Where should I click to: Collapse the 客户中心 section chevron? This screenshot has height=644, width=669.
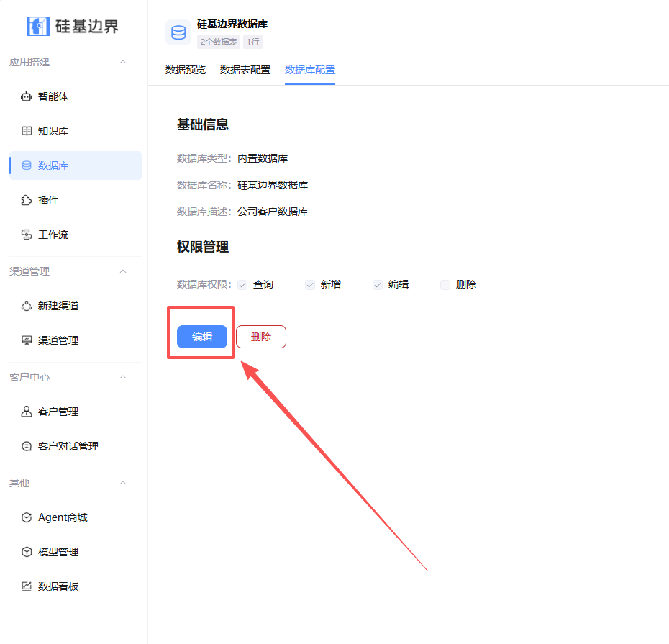[x=123, y=377]
